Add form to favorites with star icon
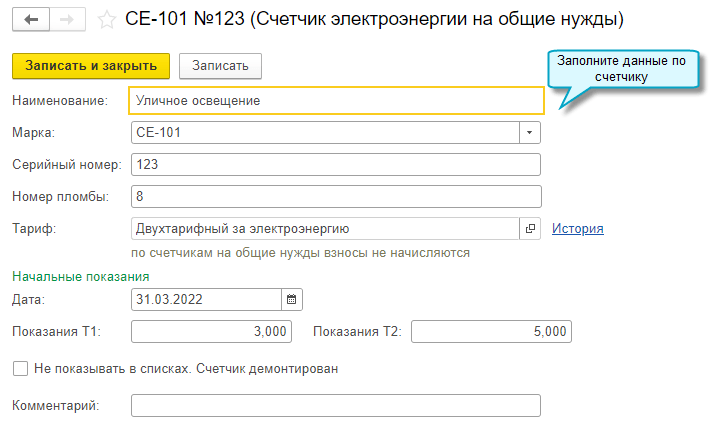Screen dimensions: 725x429 coord(107,19)
